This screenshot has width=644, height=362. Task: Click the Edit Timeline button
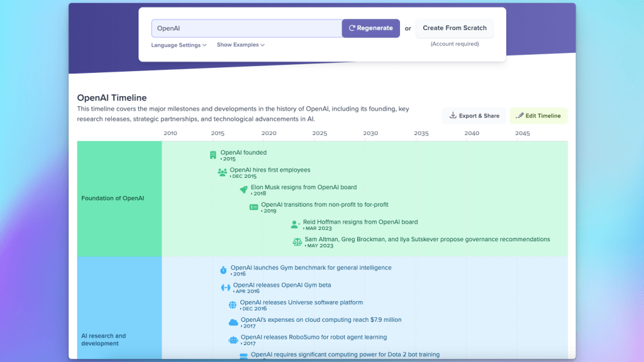click(x=538, y=116)
